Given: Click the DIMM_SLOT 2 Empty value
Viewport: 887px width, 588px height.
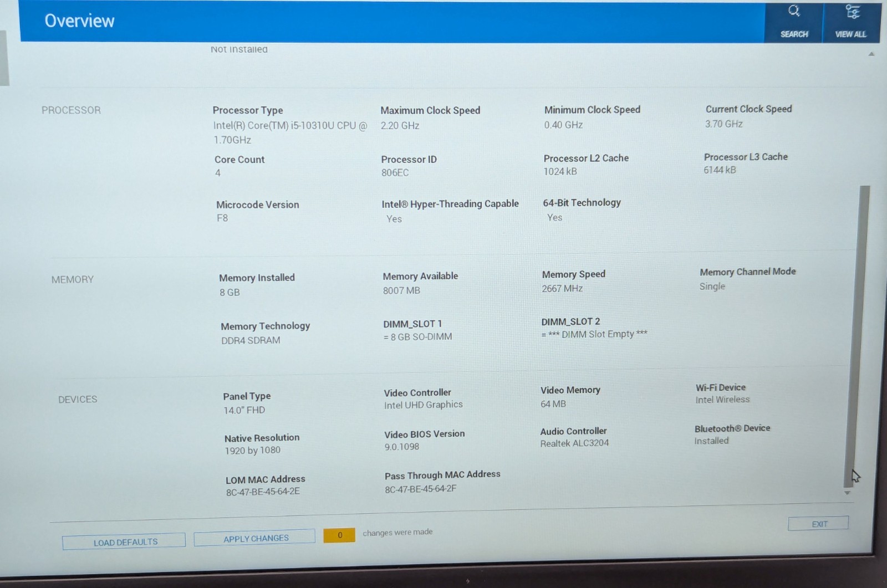Looking at the screenshot, I should click(x=594, y=334).
